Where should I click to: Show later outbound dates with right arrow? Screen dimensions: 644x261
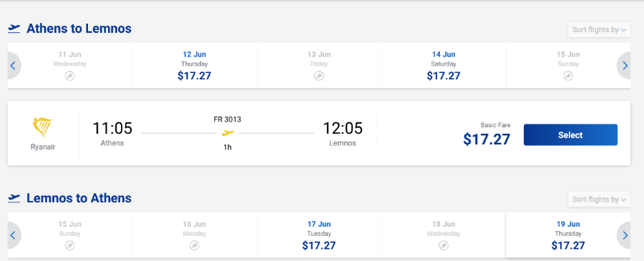click(624, 66)
